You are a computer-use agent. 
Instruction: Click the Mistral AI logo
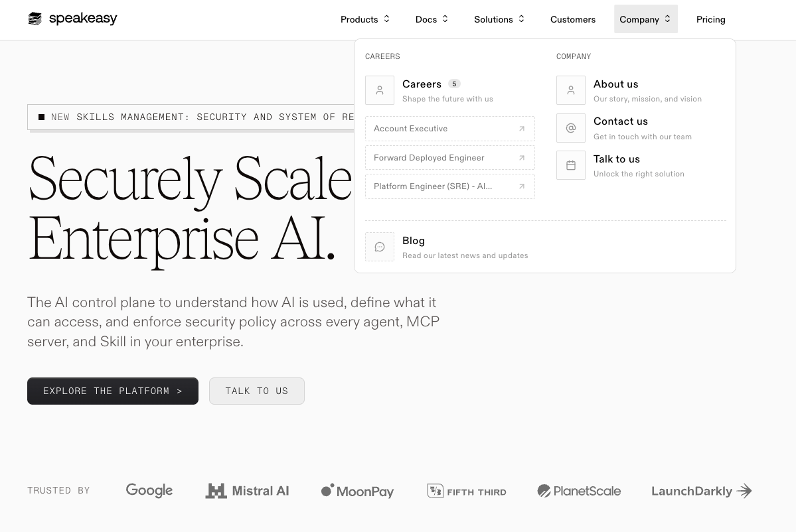(247, 491)
